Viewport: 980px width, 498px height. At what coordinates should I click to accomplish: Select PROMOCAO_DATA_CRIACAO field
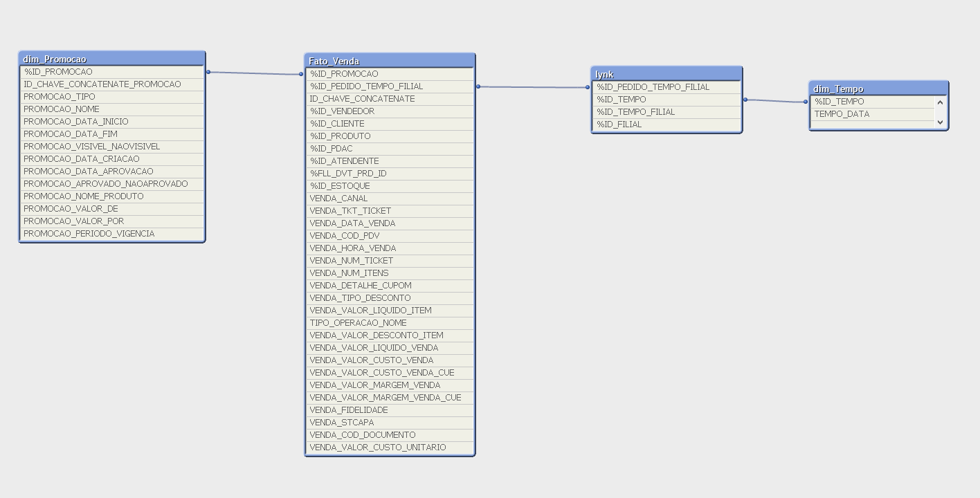pos(112,159)
